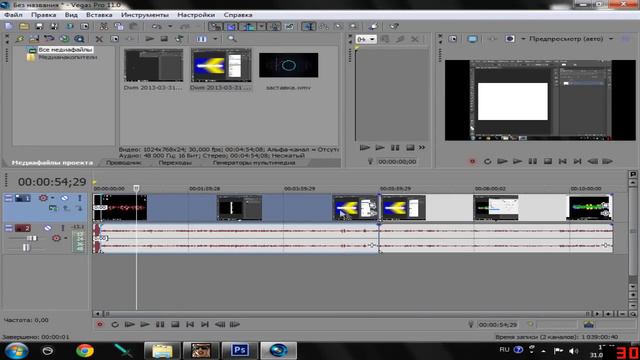This screenshot has height=360, width=640.
Task: Open Project Video Properties in preview window
Action: point(453,39)
